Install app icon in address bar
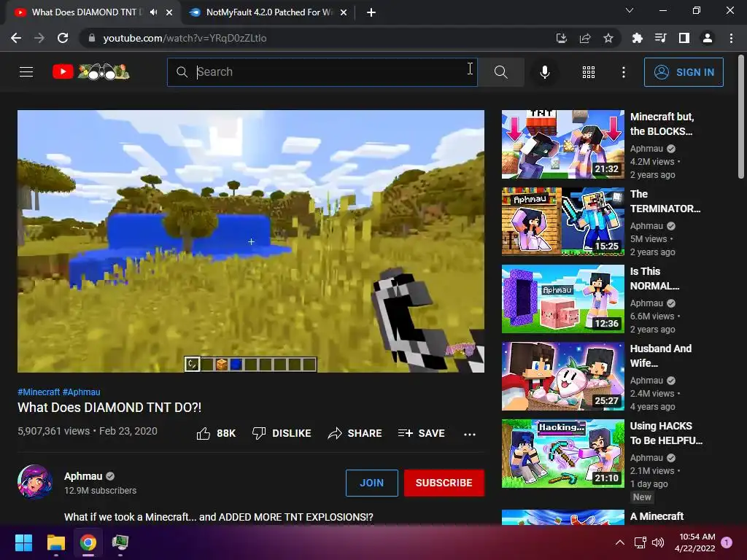The height and width of the screenshot is (560, 747). [562, 38]
